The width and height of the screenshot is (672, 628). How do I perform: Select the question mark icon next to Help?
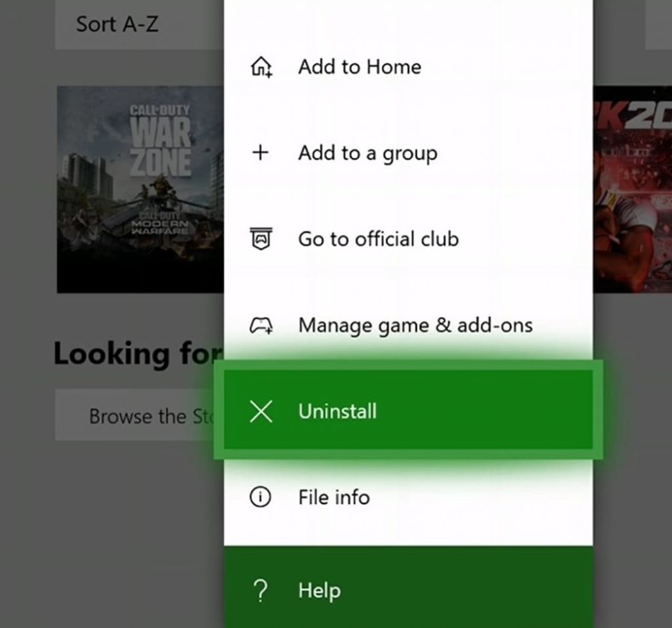click(261, 590)
